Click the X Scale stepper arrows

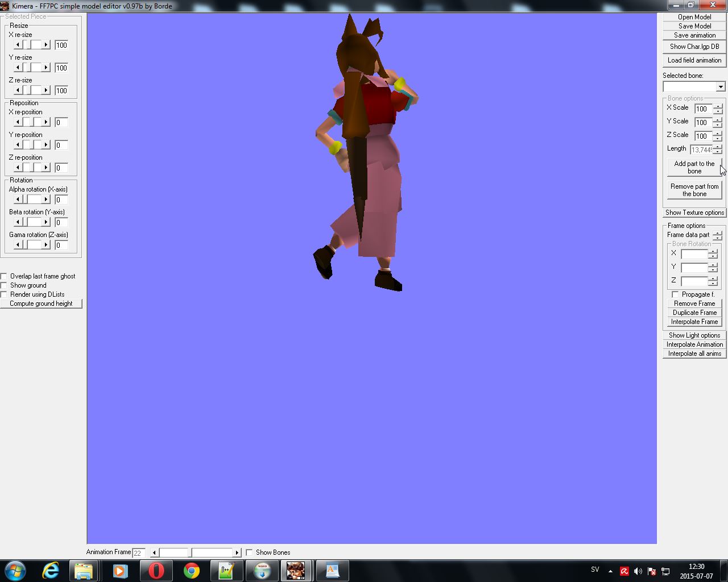pyautogui.click(x=717, y=109)
